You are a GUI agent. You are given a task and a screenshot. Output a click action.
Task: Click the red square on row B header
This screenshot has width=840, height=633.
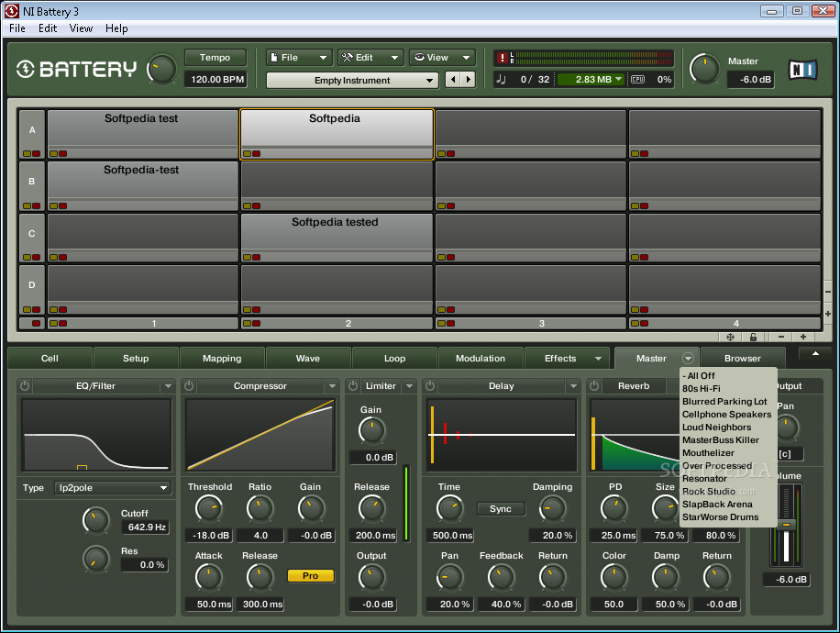point(36,205)
